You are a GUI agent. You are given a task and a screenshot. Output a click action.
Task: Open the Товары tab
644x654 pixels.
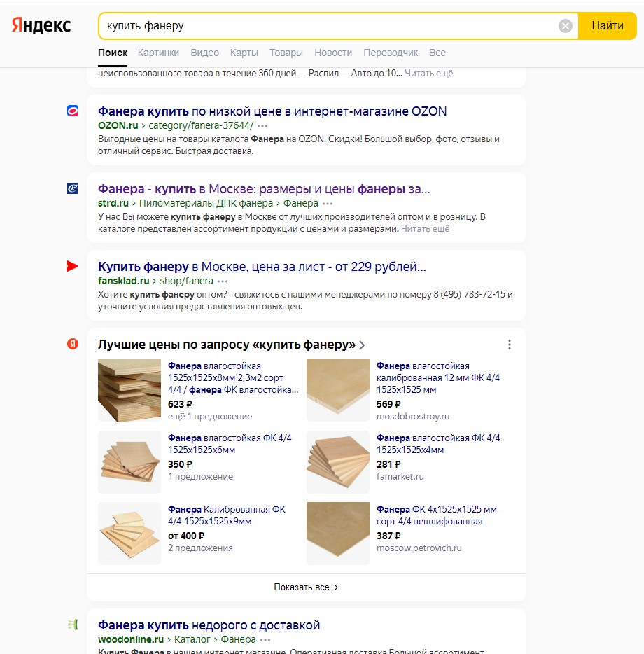[x=286, y=53]
